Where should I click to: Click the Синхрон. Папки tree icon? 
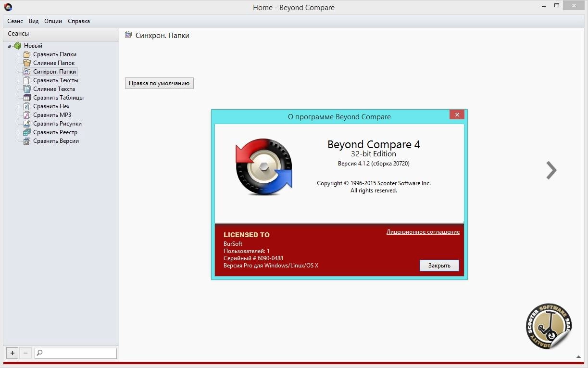click(27, 72)
